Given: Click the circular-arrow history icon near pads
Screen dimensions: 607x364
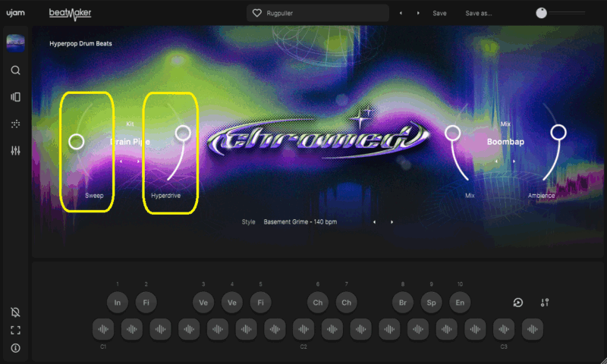Looking at the screenshot, I should (518, 303).
